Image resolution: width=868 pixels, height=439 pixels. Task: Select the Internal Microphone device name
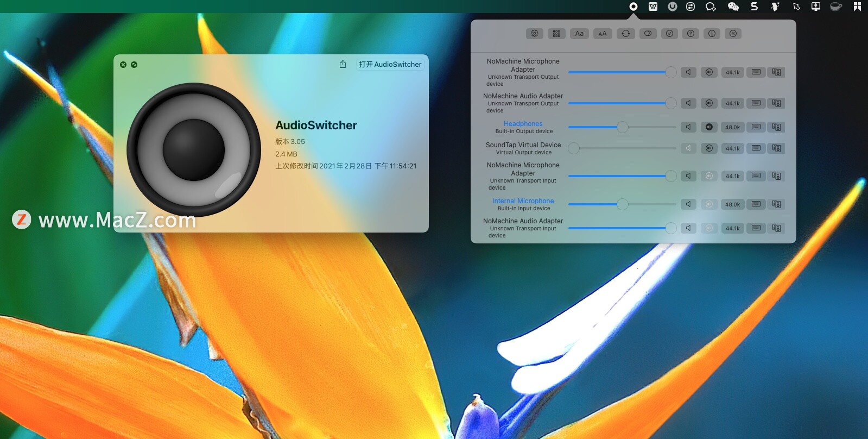click(x=523, y=201)
